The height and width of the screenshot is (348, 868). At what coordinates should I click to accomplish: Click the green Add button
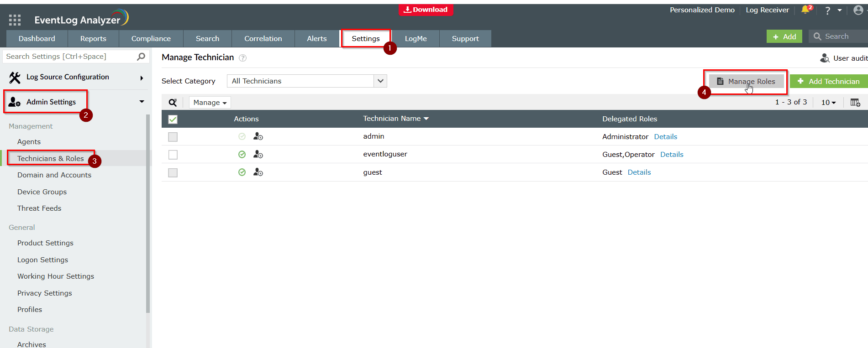[784, 36]
